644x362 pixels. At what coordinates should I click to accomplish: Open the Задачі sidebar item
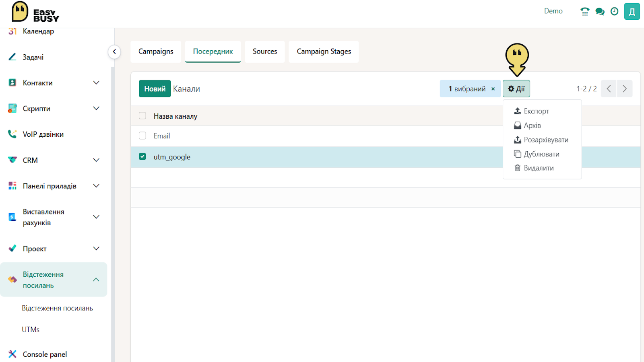(33, 57)
